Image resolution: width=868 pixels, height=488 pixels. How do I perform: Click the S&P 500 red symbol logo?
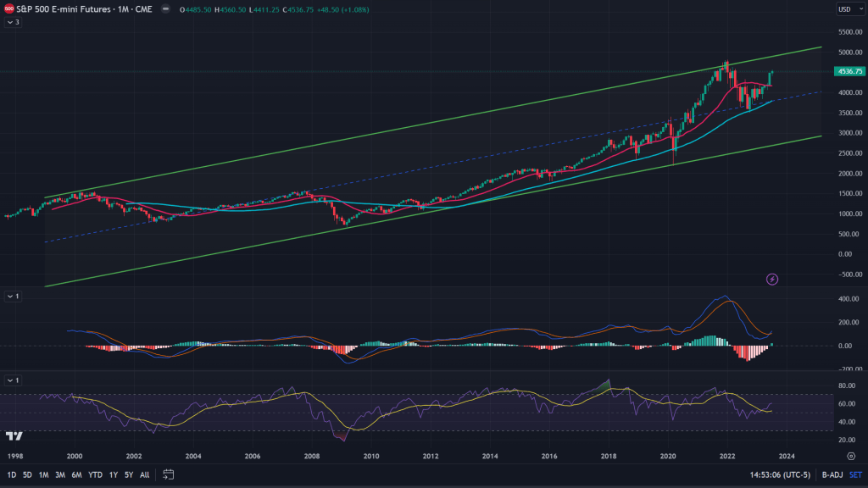(8, 8)
